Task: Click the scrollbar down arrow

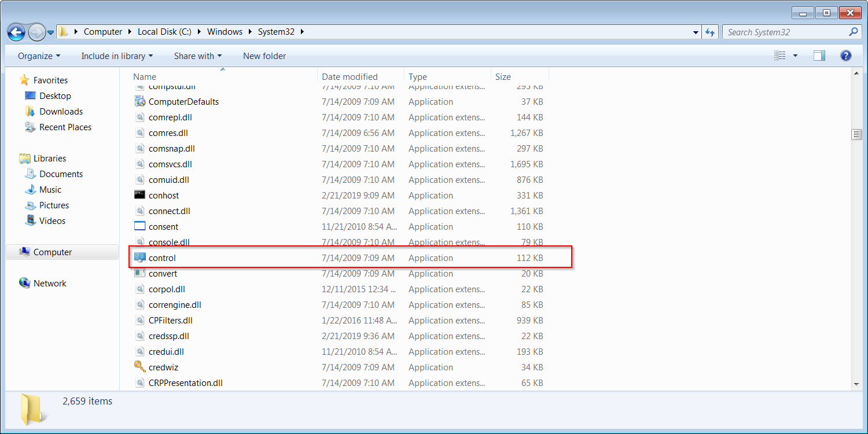Action: 856,384
